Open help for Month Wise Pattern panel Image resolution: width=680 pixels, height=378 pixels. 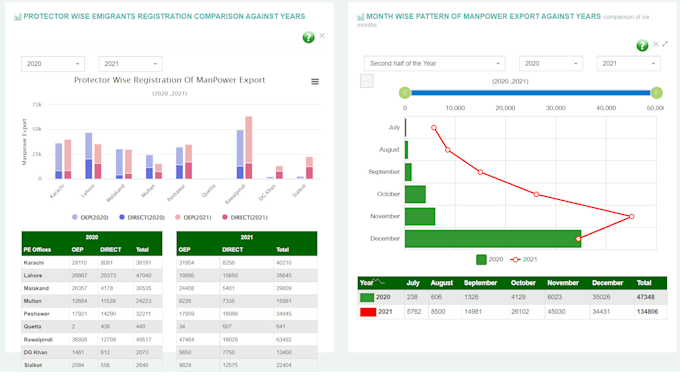pos(642,45)
